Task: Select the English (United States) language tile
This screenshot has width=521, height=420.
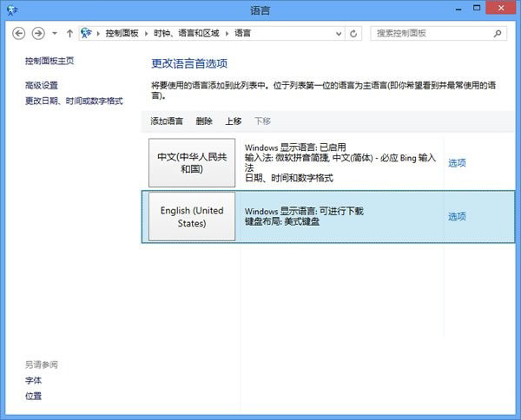Action: (192, 216)
